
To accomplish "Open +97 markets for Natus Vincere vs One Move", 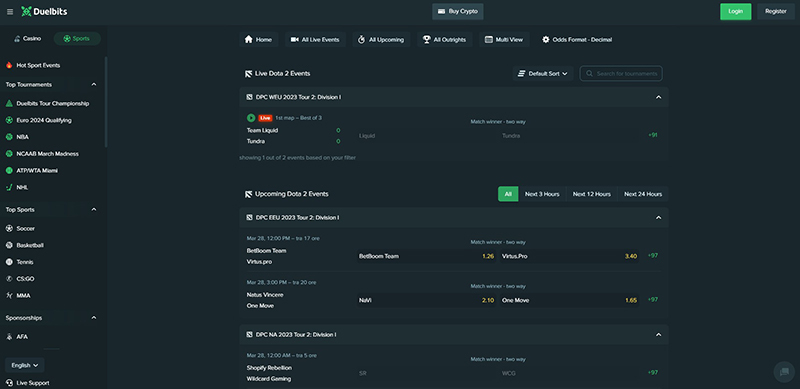I will click(x=653, y=300).
